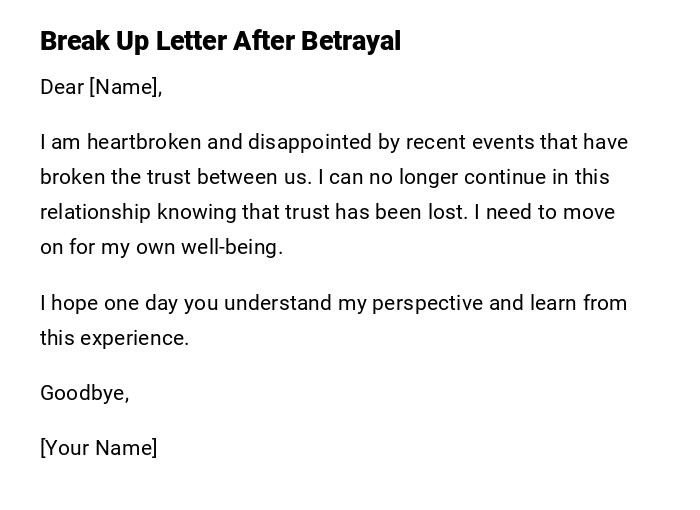The height and width of the screenshot is (510, 700).
Task: Click the 'Break Up Letter After Betrayal' heading
Action: [x=220, y=41]
